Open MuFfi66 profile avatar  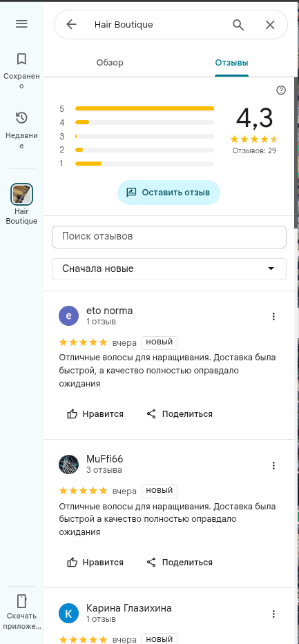click(x=68, y=465)
